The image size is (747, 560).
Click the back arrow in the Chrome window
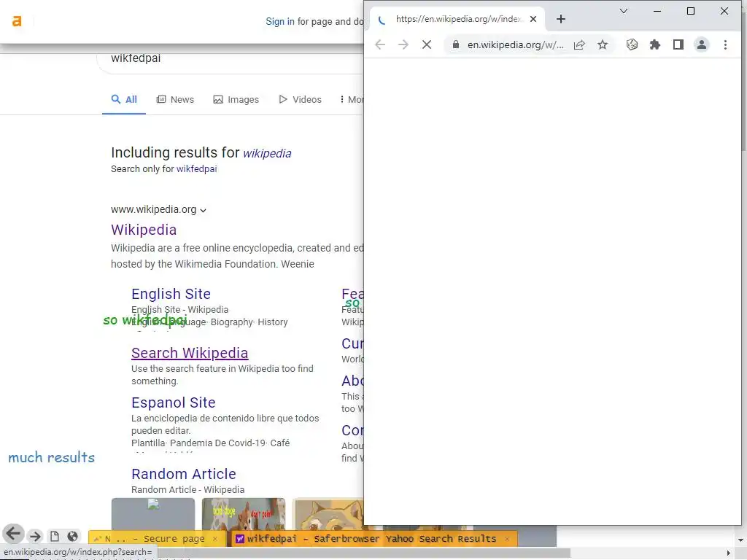(379, 44)
